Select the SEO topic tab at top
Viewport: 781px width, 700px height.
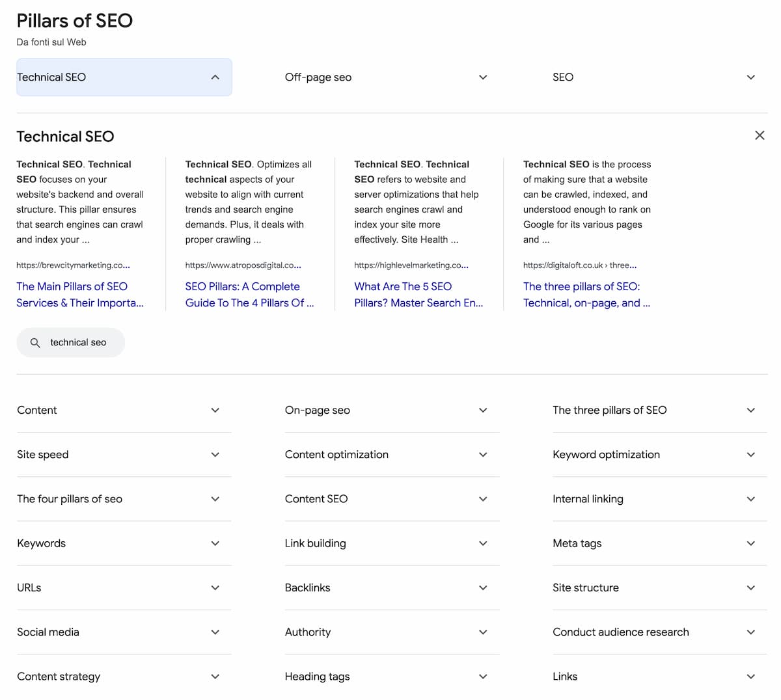click(563, 77)
